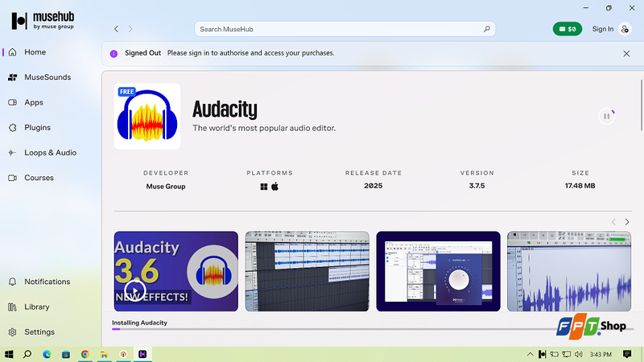Show hidden system tray icons
644x362 pixels.
(x=530, y=354)
